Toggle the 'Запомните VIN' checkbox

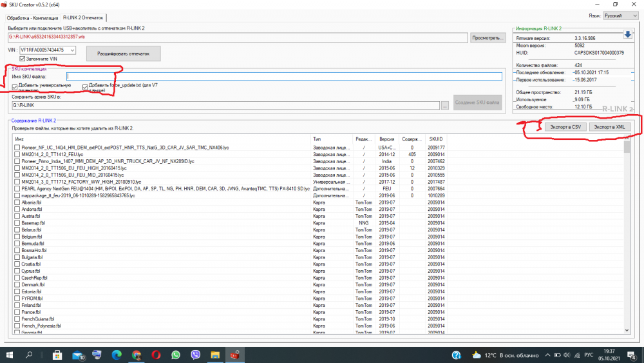coord(22,59)
